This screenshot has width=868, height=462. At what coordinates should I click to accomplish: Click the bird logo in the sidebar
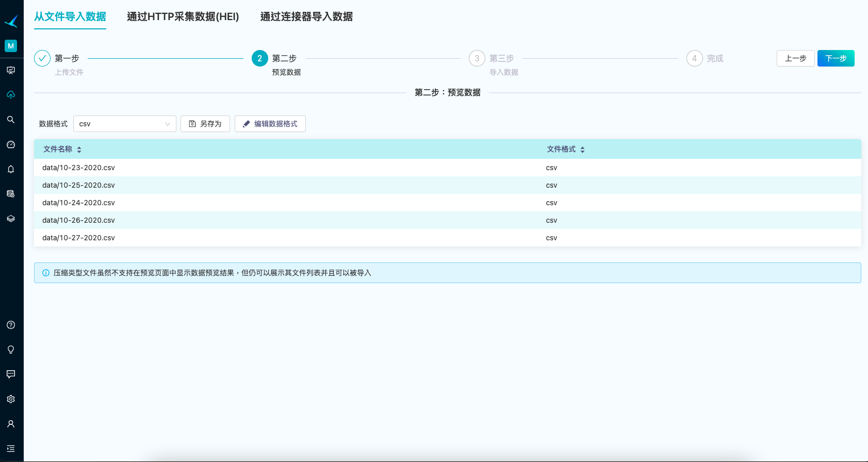coord(11,21)
